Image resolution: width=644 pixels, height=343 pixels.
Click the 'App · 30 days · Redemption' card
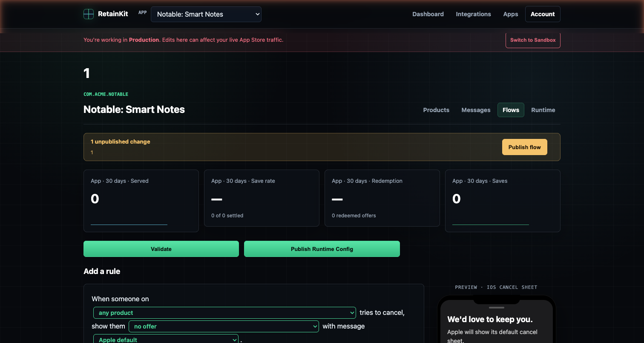click(x=382, y=198)
